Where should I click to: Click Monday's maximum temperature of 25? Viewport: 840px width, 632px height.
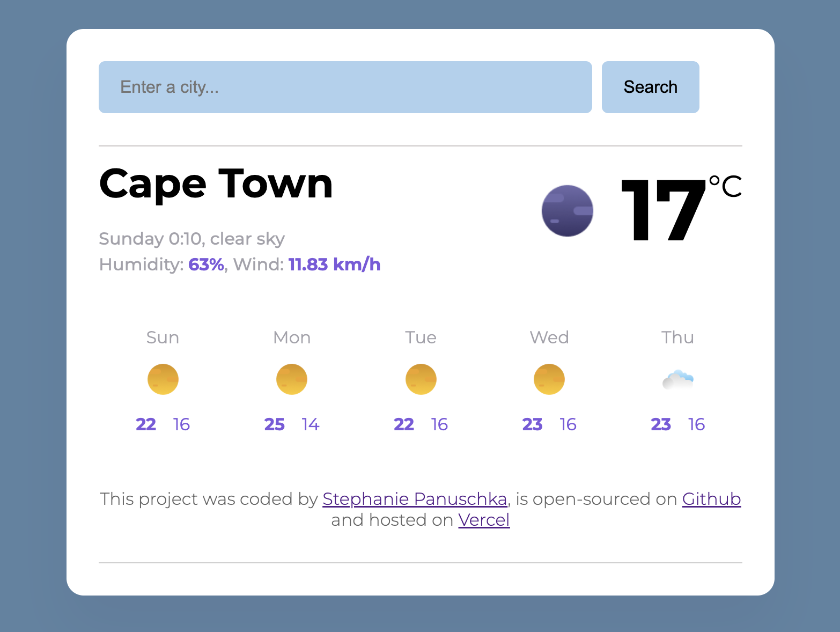(275, 424)
